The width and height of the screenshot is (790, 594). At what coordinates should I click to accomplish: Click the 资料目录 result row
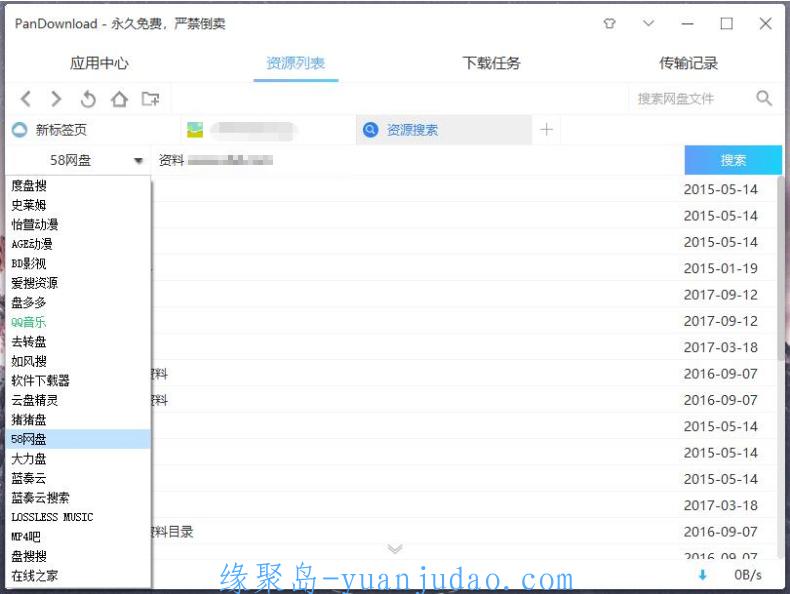pyautogui.click(x=464, y=532)
